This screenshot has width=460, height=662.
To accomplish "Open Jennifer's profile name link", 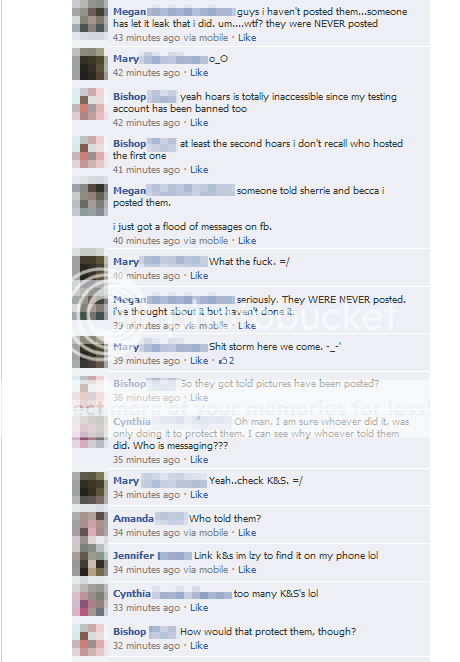I will point(133,556).
